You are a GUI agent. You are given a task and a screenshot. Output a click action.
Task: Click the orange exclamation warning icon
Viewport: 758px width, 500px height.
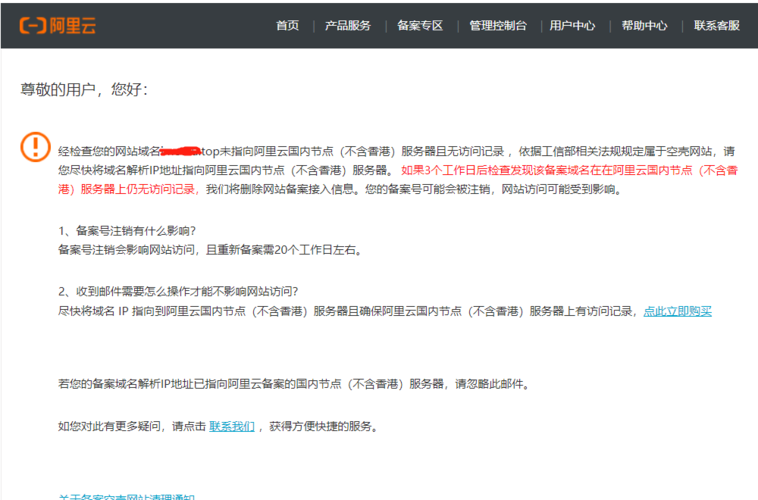pyautogui.click(x=35, y=147)
